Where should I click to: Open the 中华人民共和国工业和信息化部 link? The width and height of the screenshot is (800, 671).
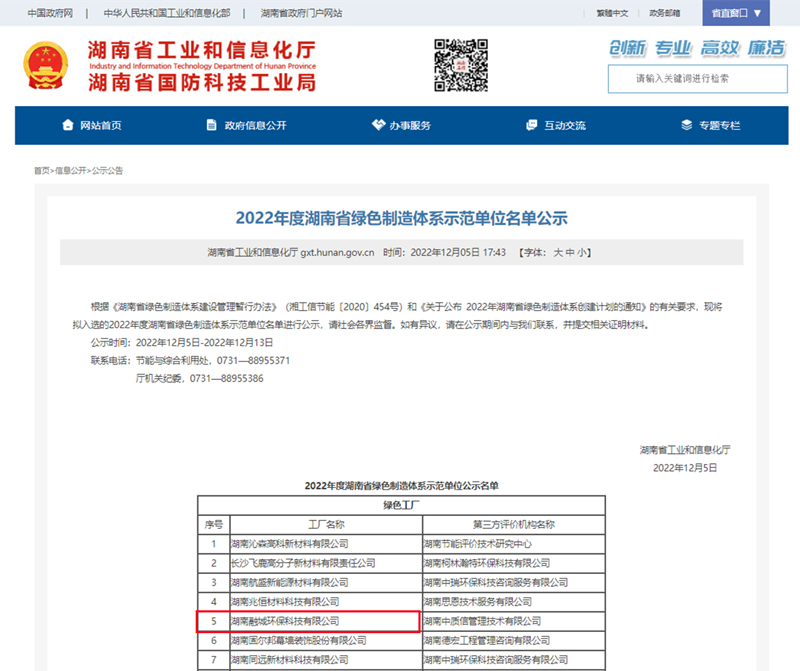pos(167,13)
